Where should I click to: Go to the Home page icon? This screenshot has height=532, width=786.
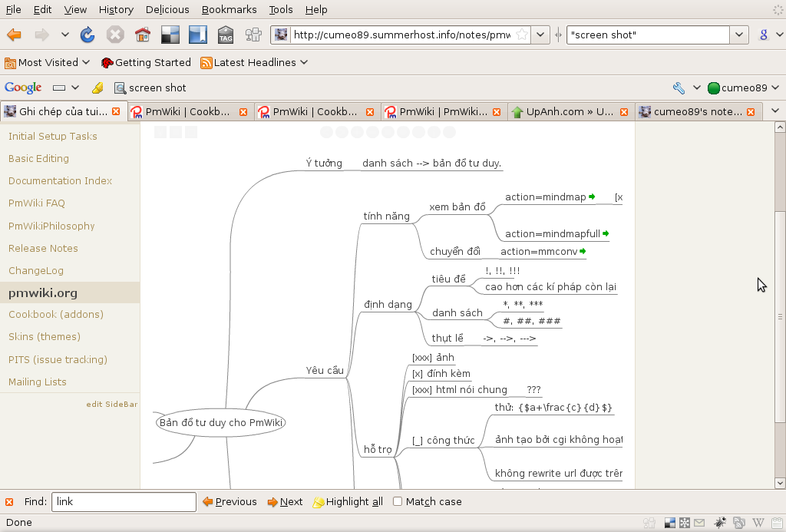[143, 35]
